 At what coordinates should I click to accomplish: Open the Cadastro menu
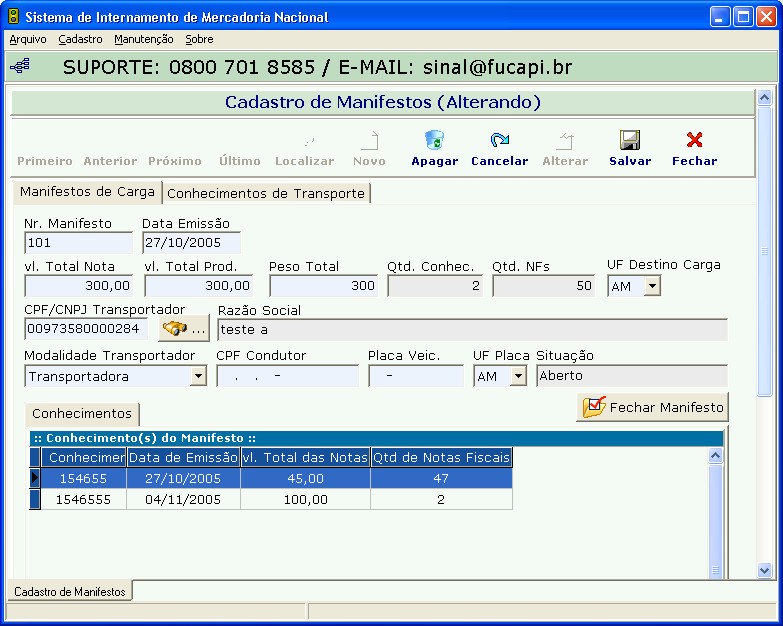click(x=80, y=39)
